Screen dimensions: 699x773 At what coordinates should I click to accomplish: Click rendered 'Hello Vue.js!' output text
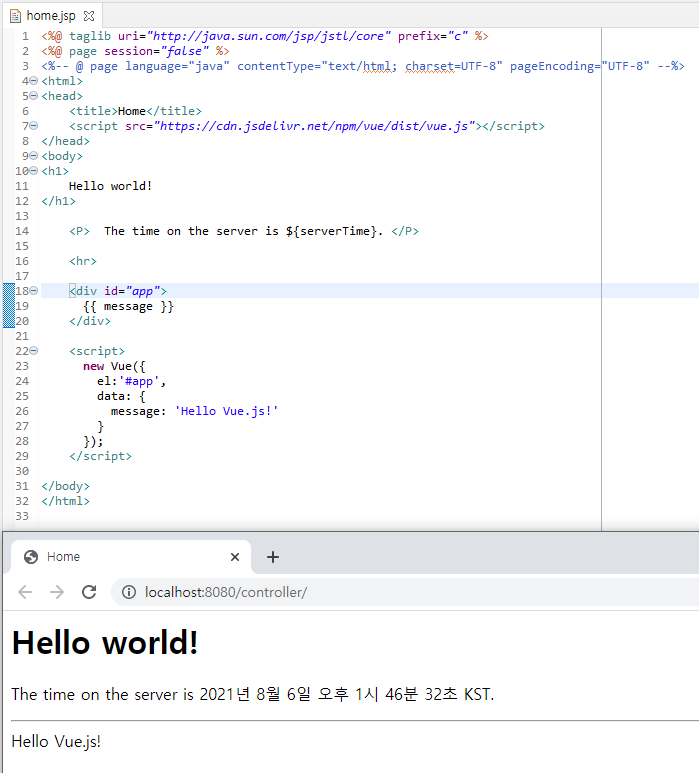(56, 741)
